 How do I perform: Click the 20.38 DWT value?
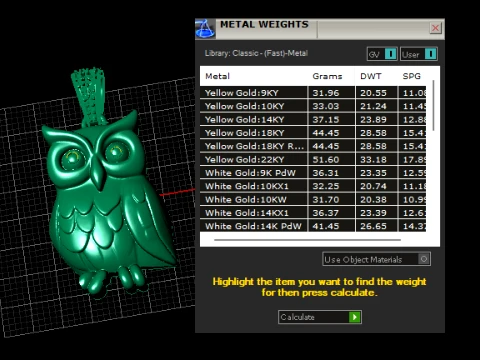[x=373, y=200]
